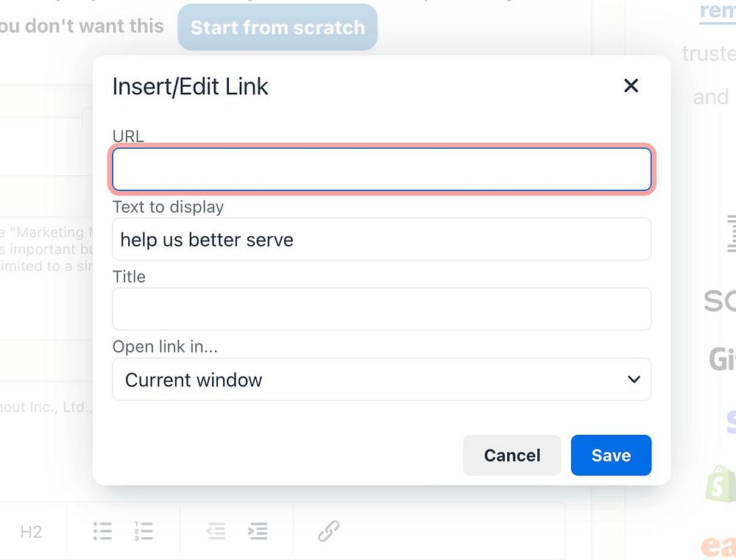Click the 'Open link in...' label

coord(165,347)
